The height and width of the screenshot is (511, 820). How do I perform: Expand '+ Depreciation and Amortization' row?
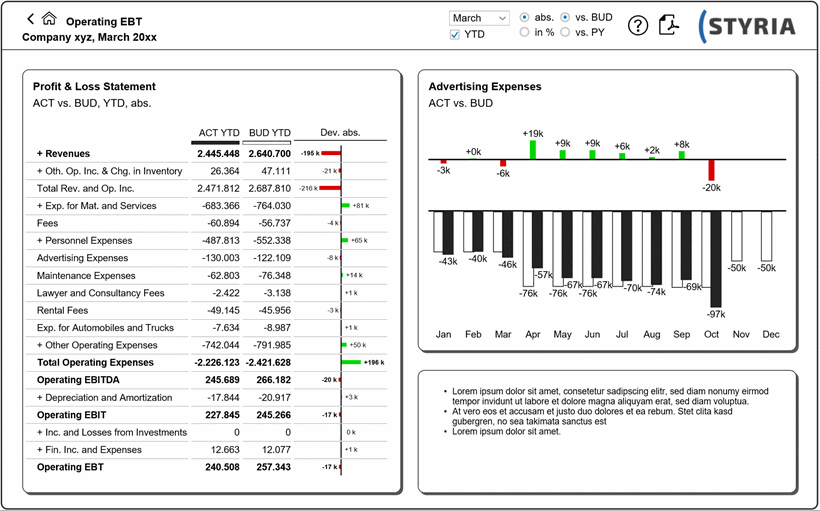click(x=104, y=398)
